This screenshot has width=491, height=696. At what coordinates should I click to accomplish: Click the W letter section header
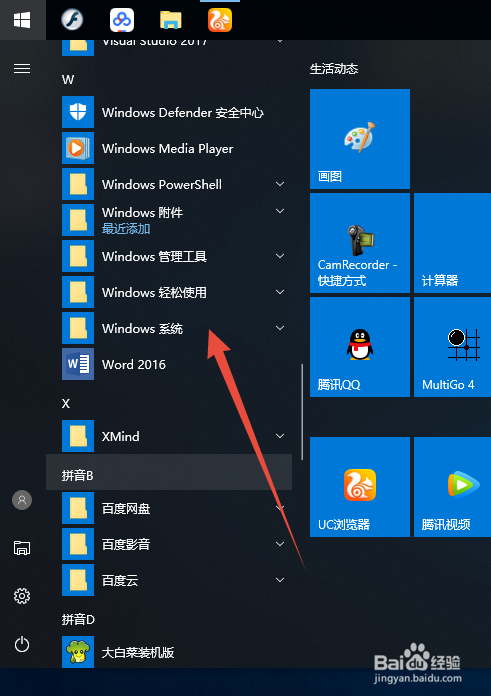tap(68, 80)
